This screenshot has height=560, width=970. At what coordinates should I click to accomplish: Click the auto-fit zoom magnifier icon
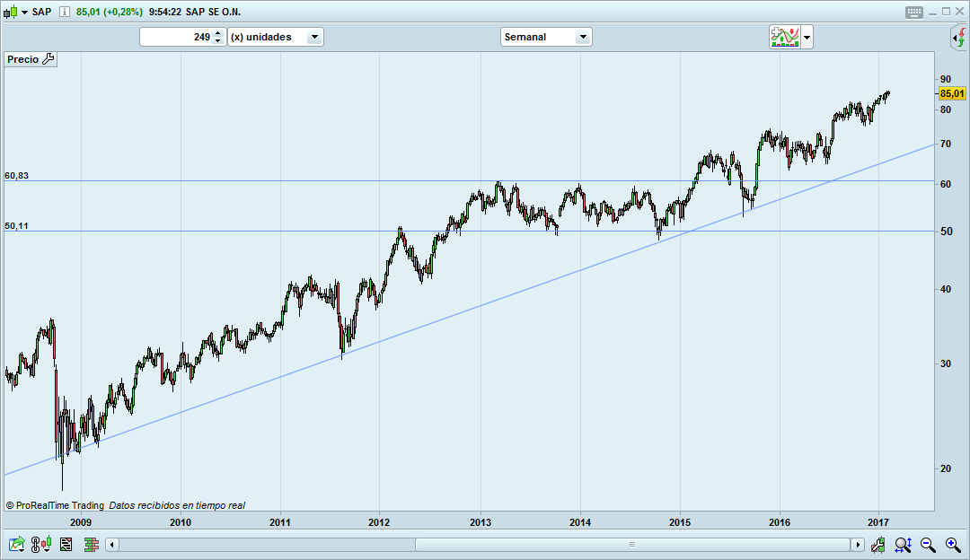pyautogui.click(x=902, y=544)
